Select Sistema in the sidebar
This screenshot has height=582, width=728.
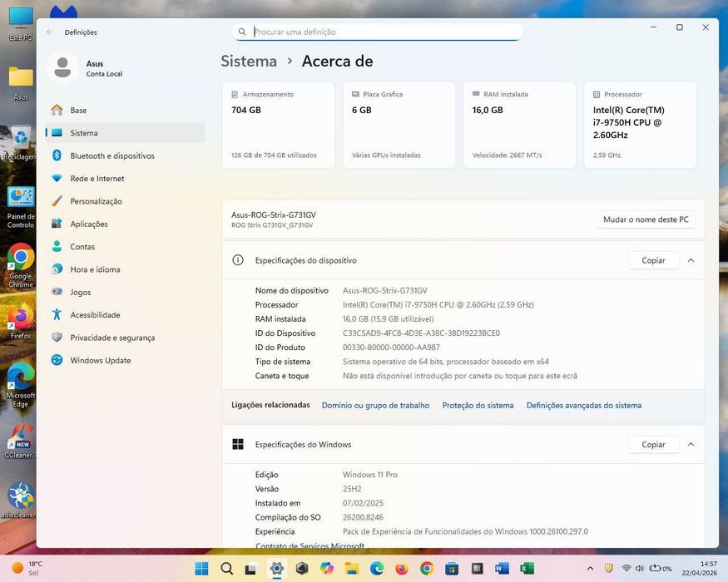click(x=126, y=133)
